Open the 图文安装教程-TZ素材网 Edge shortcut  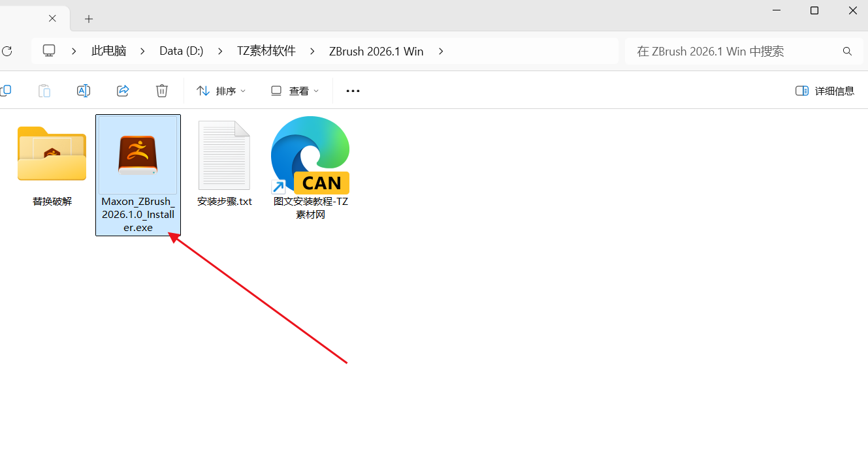pyautogui.click(x=310, y=155)
